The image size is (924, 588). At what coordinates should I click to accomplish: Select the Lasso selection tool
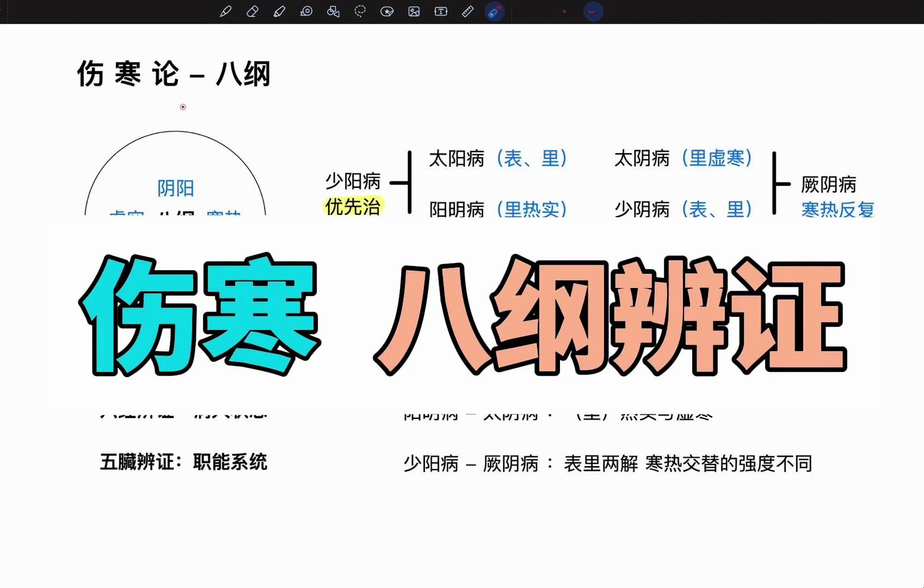pyautogui.click(x=360, y=11)
